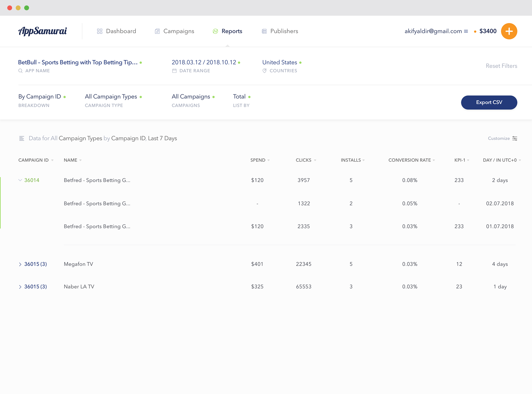Viewport: 532px width, 394px height.
Task: Open the account hamburger menu icon
Action: (x=466, y=31)
